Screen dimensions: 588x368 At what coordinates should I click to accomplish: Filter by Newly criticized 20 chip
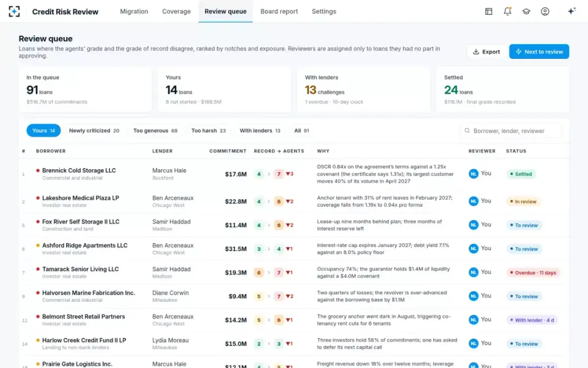94,131
